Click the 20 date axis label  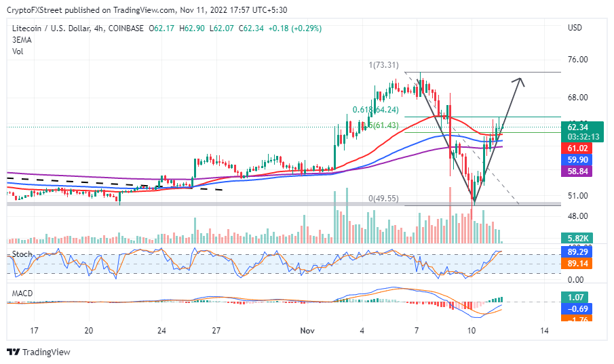pyautogui.click(x=89, y=331)
